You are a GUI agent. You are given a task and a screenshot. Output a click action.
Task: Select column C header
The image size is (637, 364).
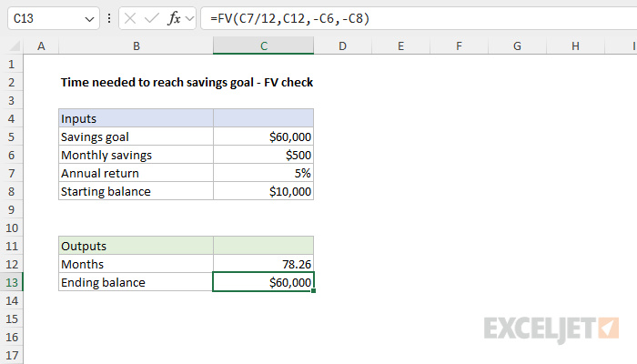coord(263,45)
